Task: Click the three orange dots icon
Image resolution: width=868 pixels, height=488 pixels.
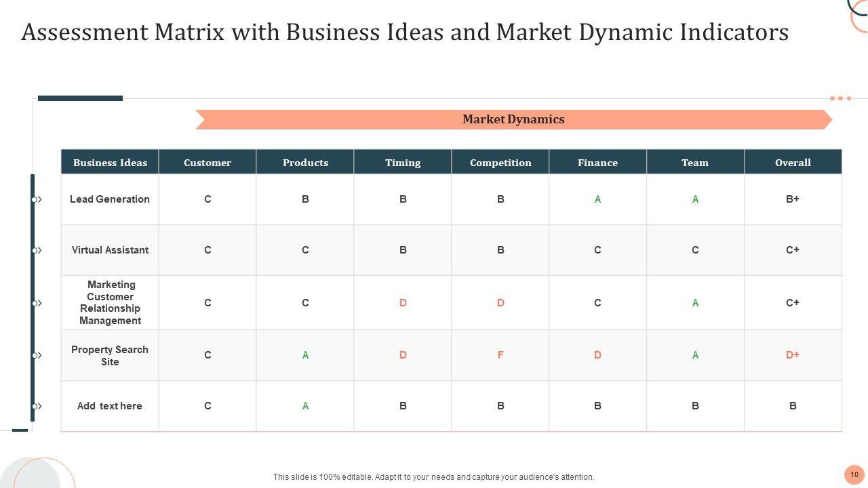Action: click(x=840, y=98)
